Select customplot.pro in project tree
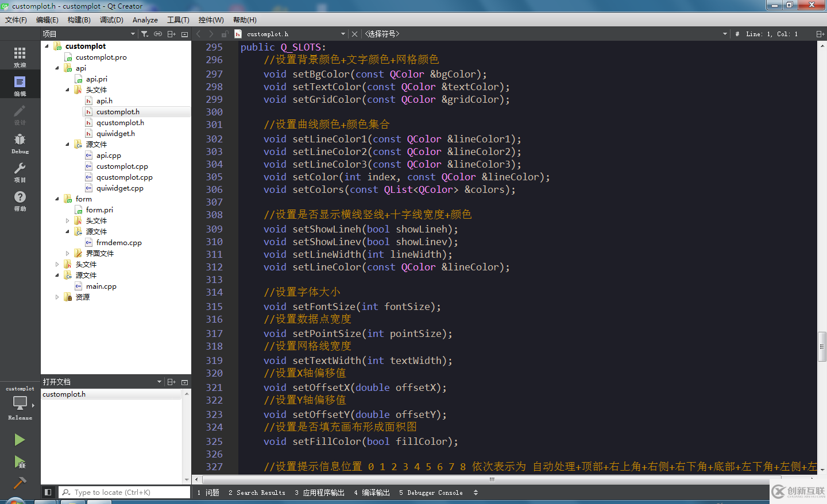 [x=101, y=57]
